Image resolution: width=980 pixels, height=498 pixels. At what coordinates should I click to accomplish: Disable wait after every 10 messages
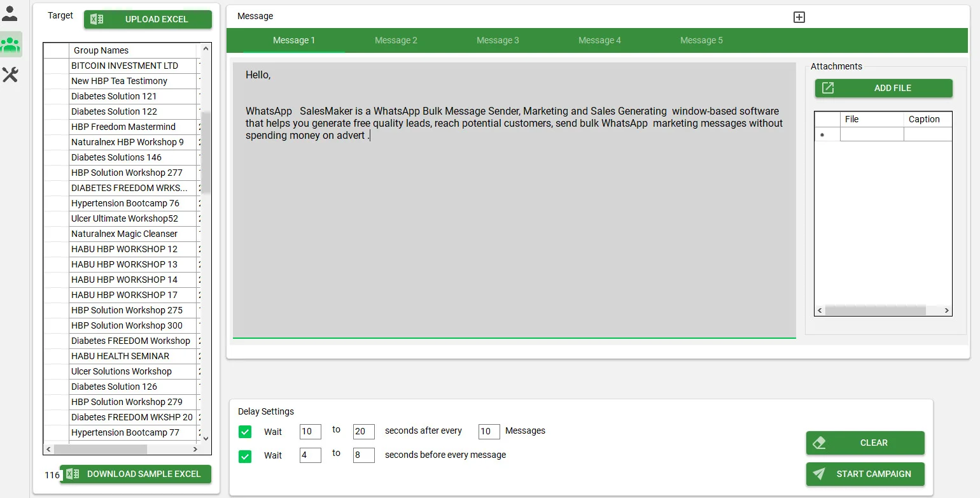tap(245, 432)
